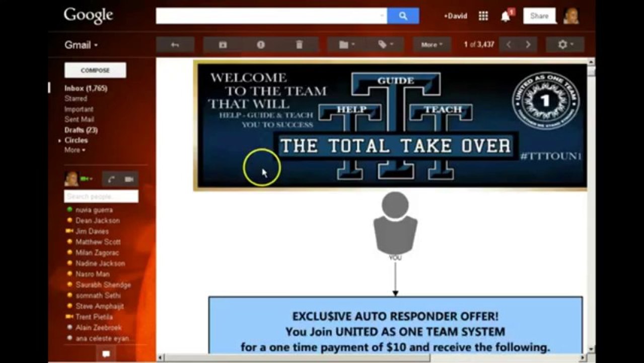Open the Starred folder
This screenshot has width=644, height=363.
point(76,98)
